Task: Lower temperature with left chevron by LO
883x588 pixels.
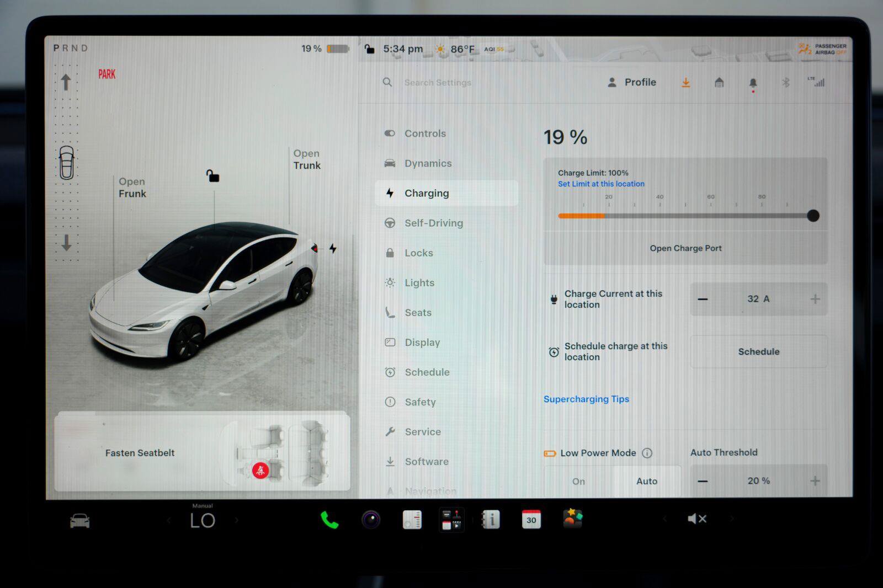Action: (x=169, y=520)
